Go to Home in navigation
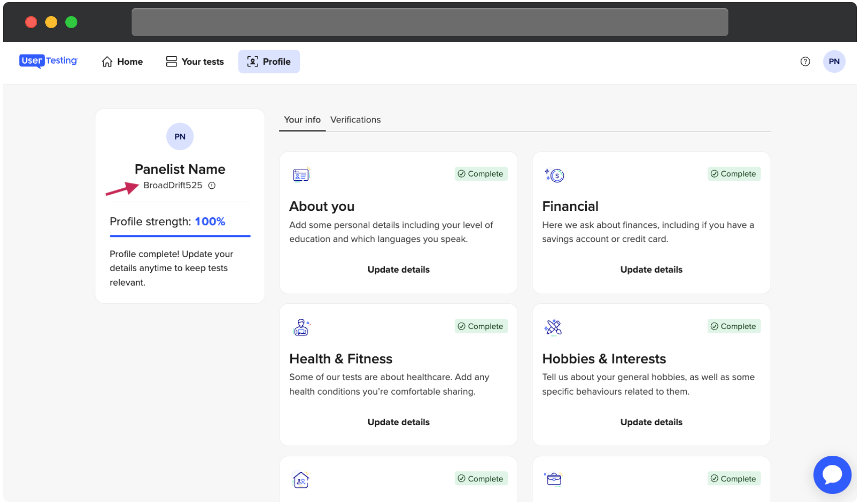The height and width of the screenshot is (504, 860). [x=122, y=62]
